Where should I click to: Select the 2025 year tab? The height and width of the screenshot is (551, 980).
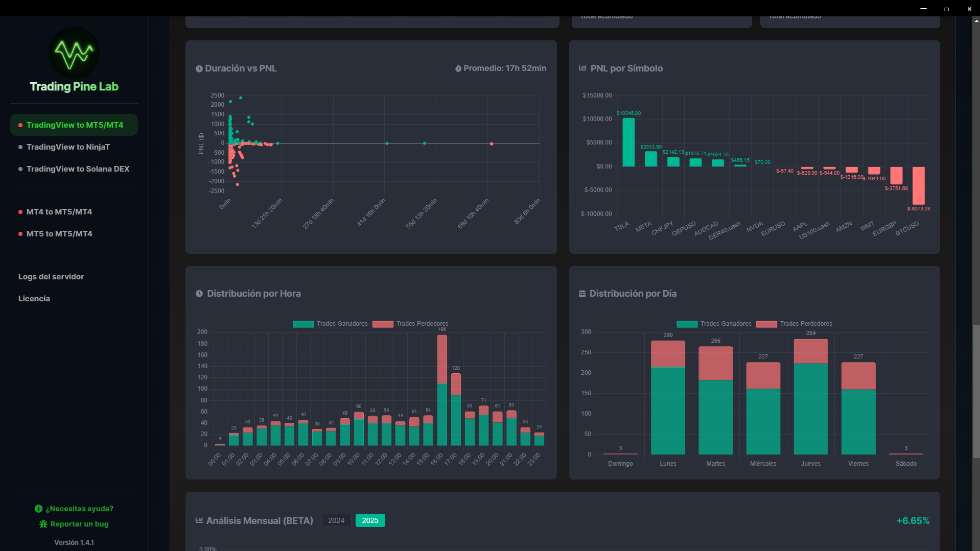[x=370, y=520]
